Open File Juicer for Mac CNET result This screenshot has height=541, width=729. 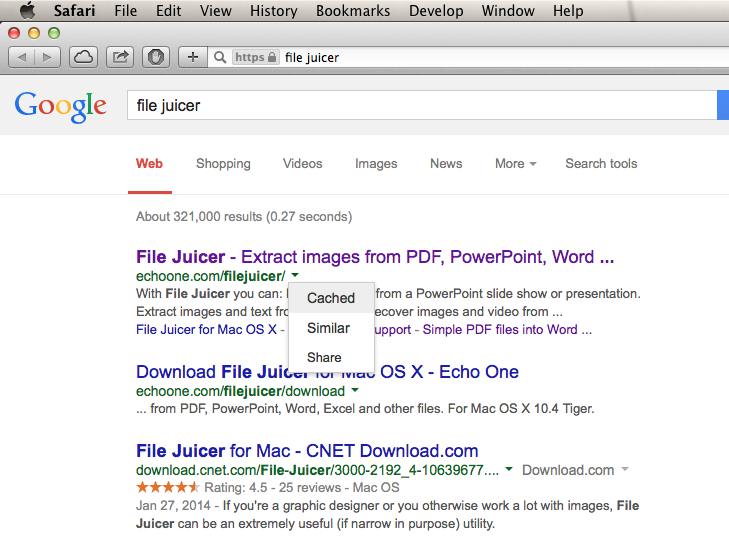tap(307, 451)
